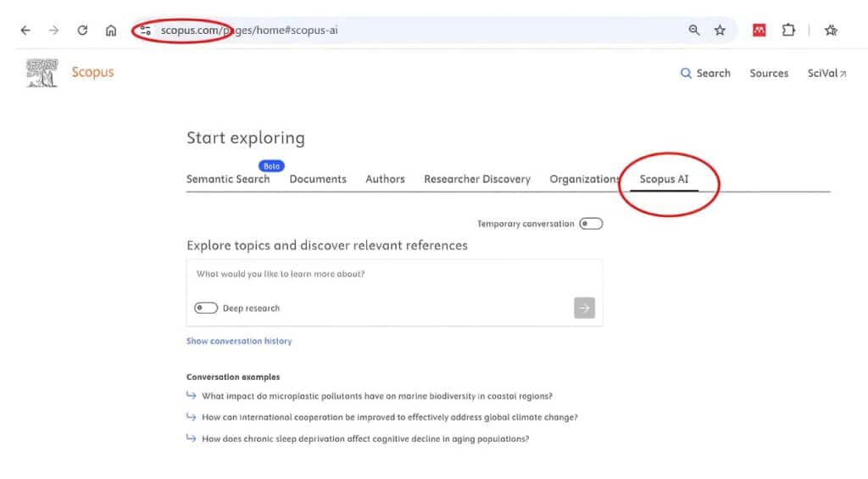The height and width of the screenshot is (479, 868).
Task: Click arrow icon beside microplastic pollutants example
Action: pos(191,395)
